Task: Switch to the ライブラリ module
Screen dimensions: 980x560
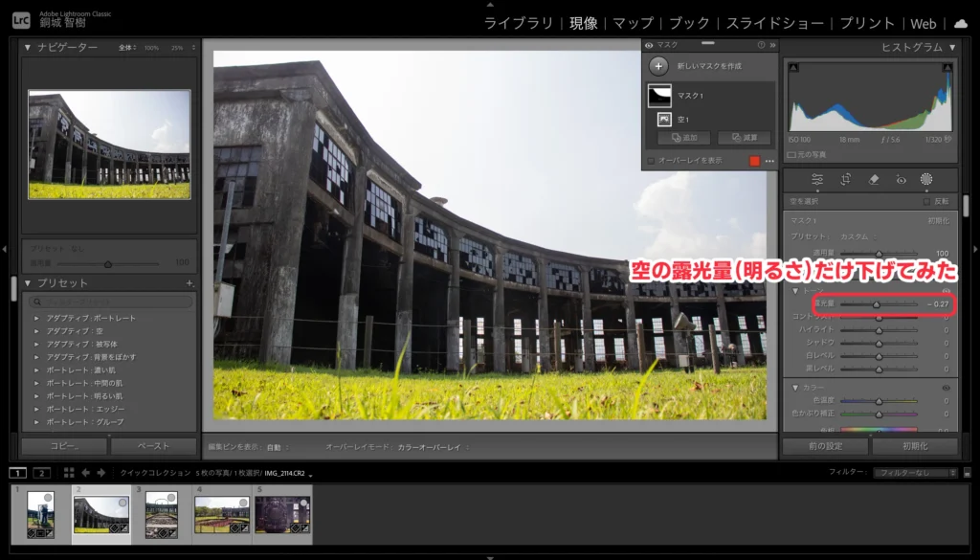Action: [518, 23]
